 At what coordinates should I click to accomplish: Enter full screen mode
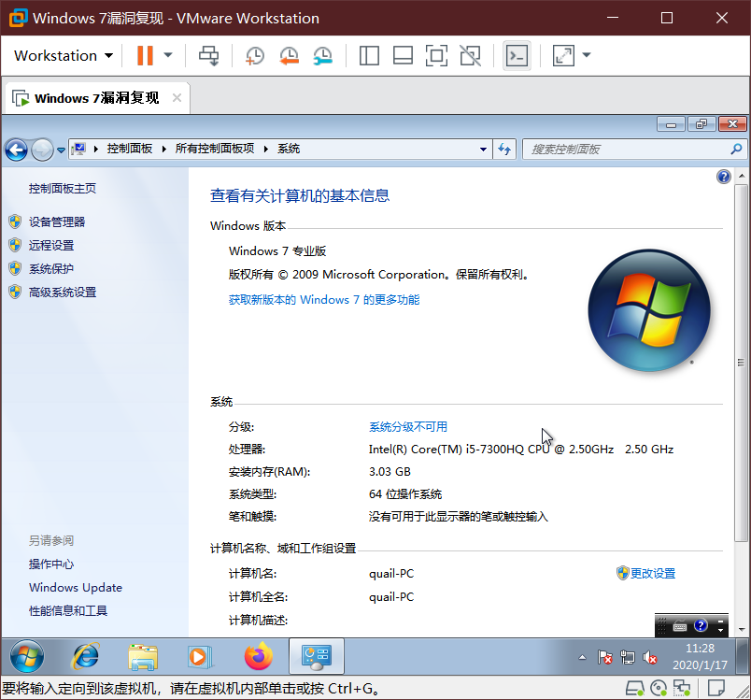coord(436,55)
